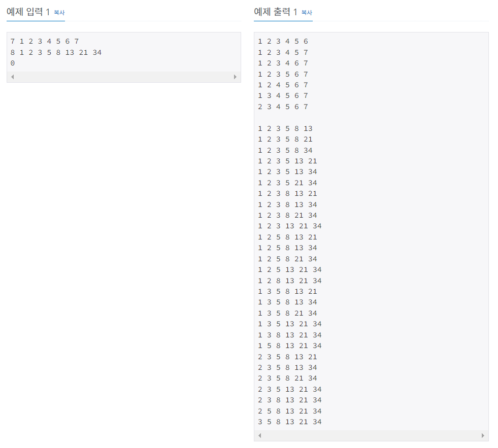Screen dimensions: 498x448
Task: Click the input box left scroll arrow
Action: (12, 77)
